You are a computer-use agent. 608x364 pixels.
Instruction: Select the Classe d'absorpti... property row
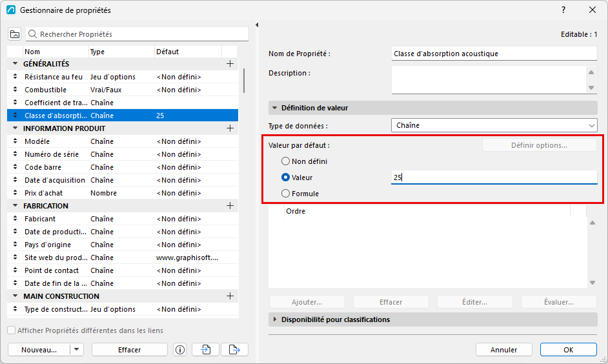coord(123,116)
